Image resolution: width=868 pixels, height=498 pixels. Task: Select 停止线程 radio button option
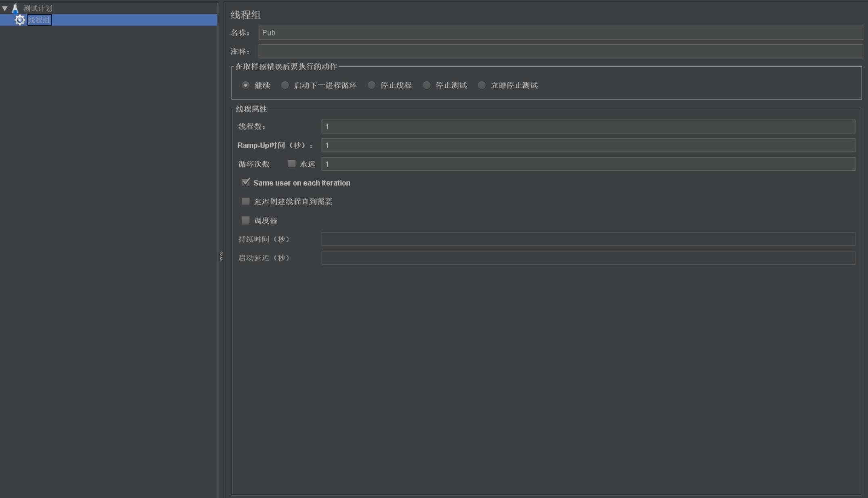click(371, 85)
